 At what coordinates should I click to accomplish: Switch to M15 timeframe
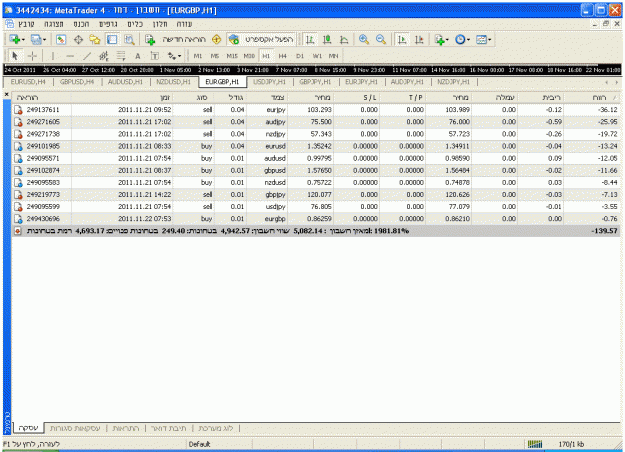click(232, 56)
